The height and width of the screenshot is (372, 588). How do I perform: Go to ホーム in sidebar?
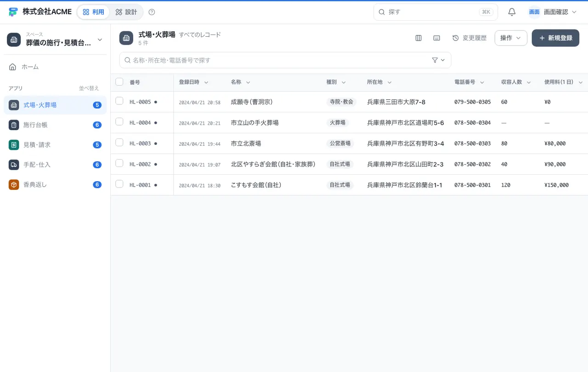tap(55, 67)
